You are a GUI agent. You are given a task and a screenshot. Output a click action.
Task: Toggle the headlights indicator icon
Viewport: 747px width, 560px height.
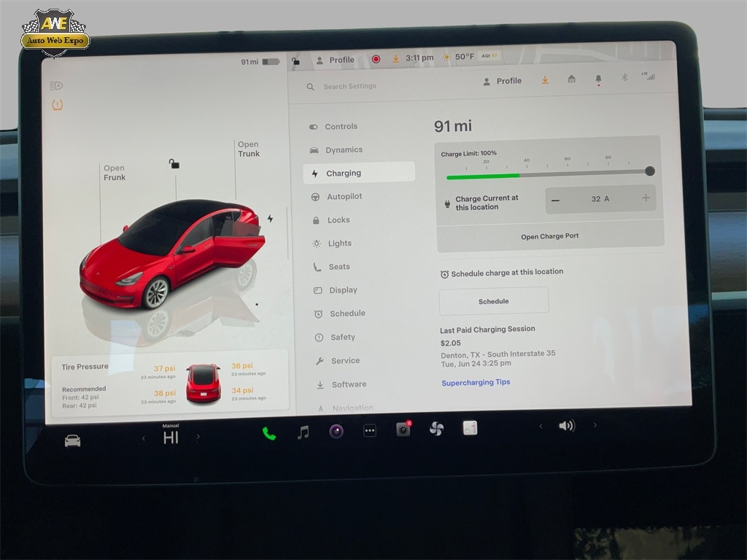pyautogui.click(x=56, y=86)
